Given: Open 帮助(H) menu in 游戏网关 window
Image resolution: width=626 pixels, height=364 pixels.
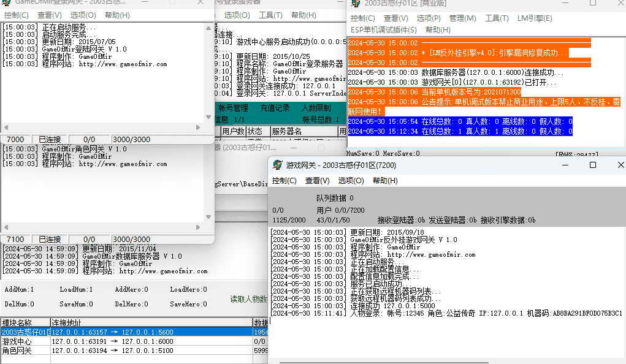Looking at the screenshot, I should (x=385, y=181).
